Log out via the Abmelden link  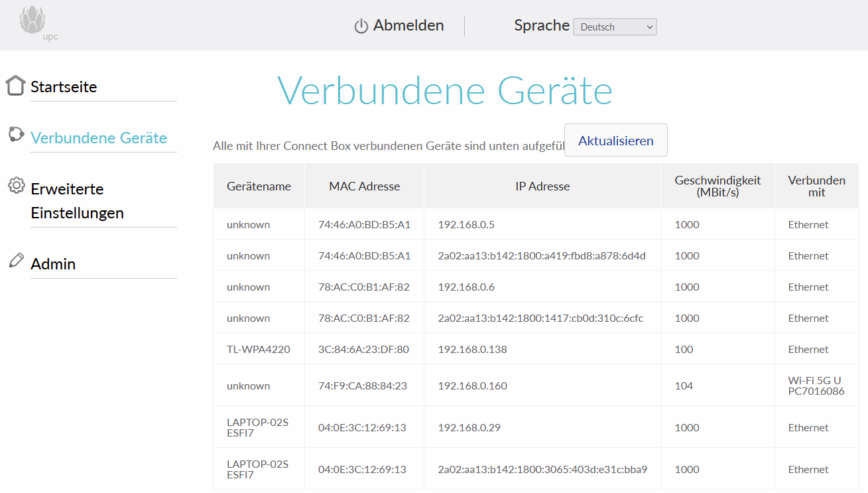408,26
